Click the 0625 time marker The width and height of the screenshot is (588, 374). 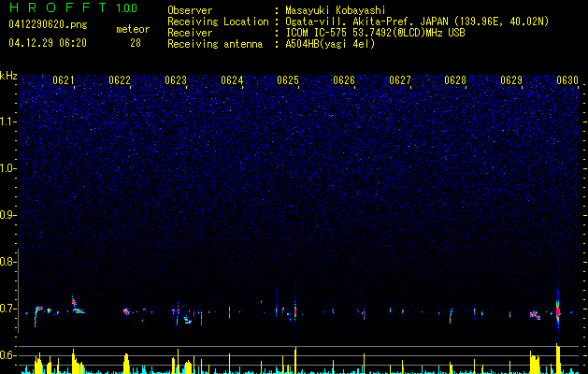(288, 80)
